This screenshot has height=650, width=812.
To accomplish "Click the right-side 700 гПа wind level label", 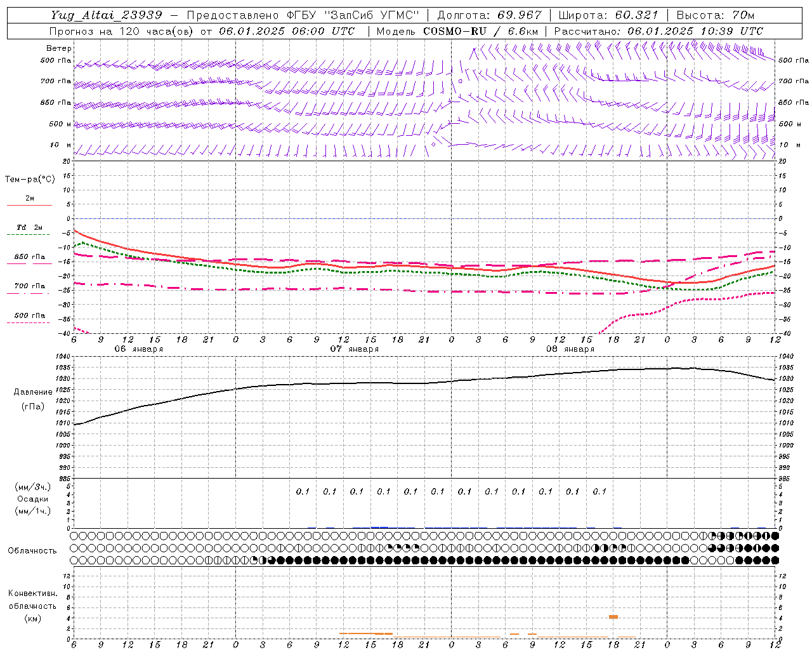I will 794,81.
